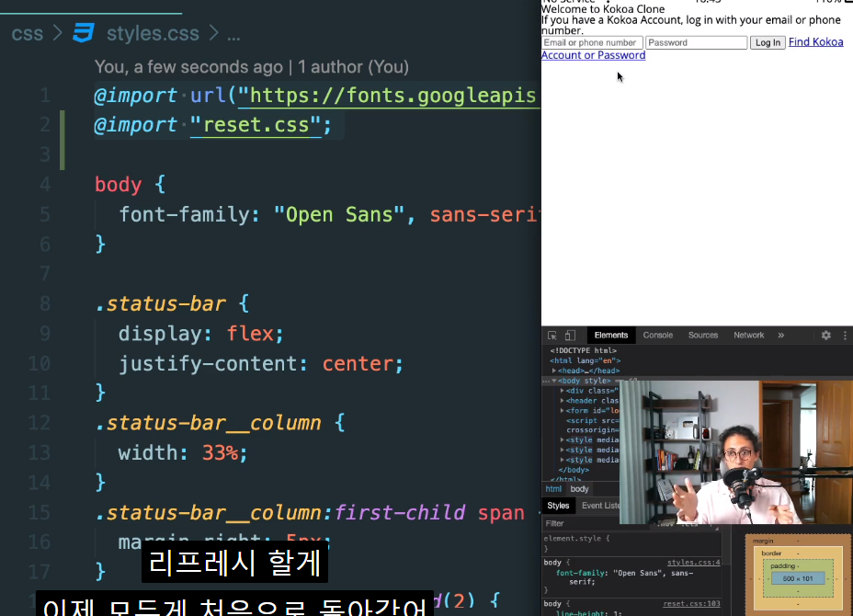Open the DevTools three-dot customize menu
853x616 pixels.
point(845,336)
